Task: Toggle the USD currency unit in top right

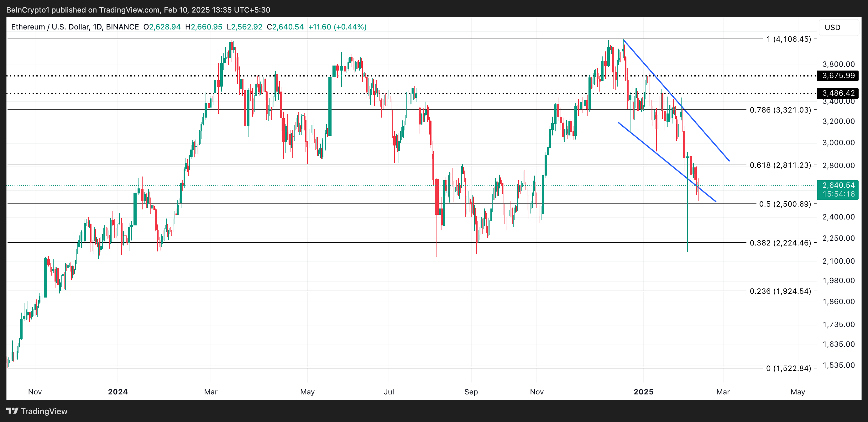Action: click(x=832, y=27)
